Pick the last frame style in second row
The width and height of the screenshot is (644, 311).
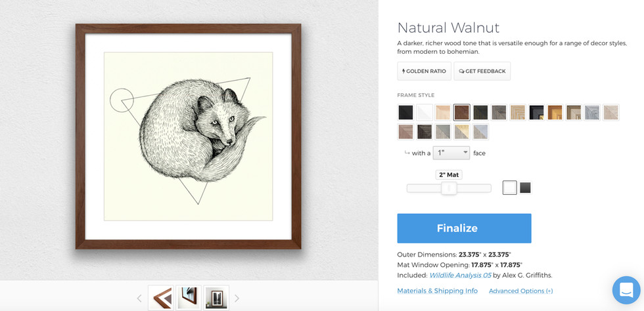click(480, 132)
